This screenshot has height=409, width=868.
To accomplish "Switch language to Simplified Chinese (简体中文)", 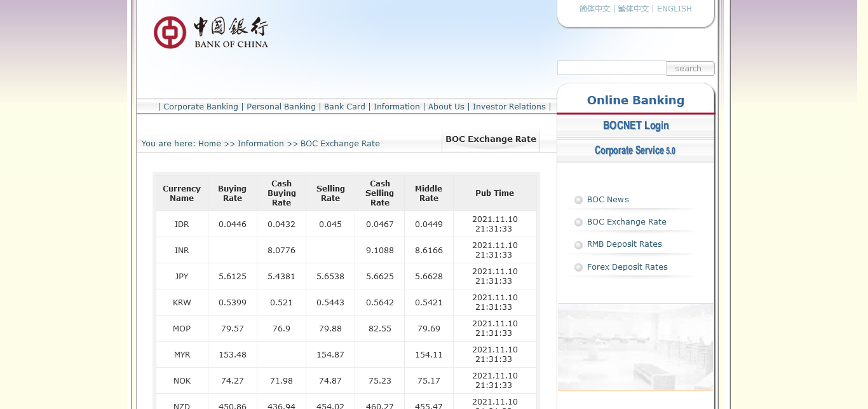I will coord(594,9).
